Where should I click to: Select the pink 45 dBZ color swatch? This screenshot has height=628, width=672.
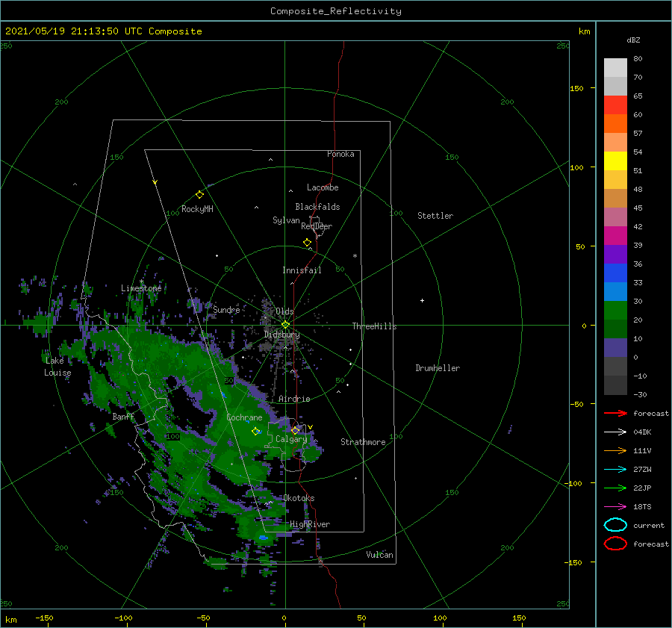(x=615, y=217)
